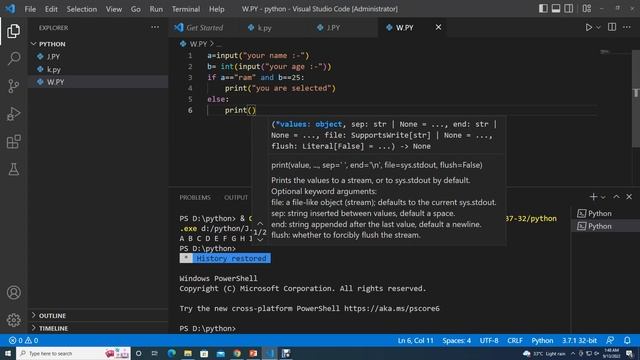Create a new terminal with plus icon
640x360 pixels.
pos(593,197)
